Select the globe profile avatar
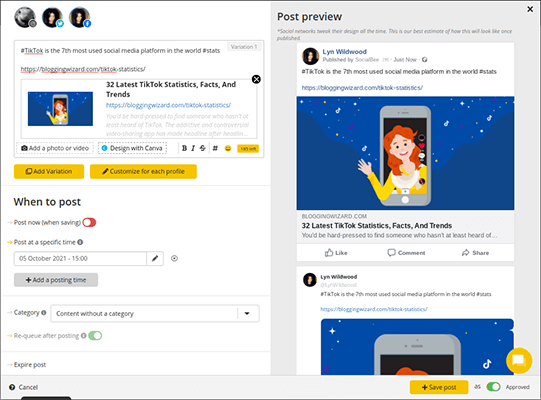The image size is (541, 400). click(25, 17)
